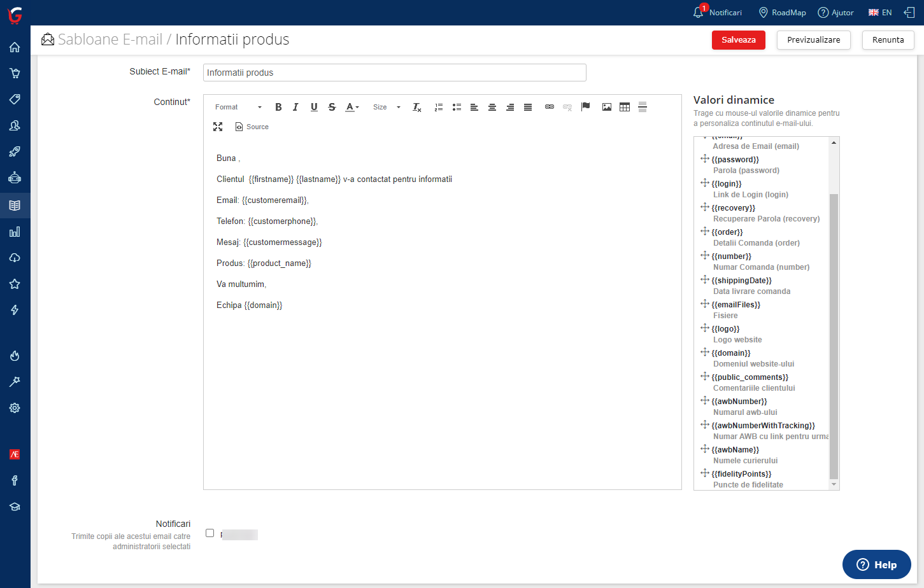Viewport: 924px width, 588px height.
Task: Open the shopping cart orders section
Action: coord(15,73)
